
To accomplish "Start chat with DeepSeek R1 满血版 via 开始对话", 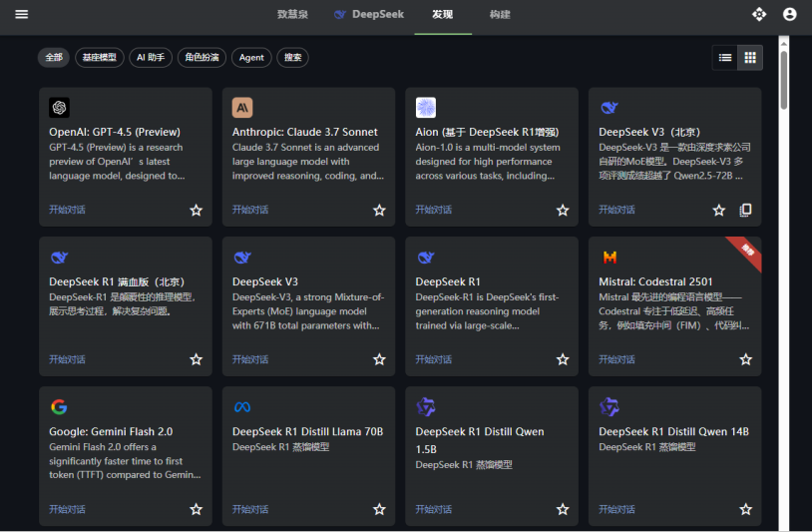I will pyautogui.click(x=67, y=359).
